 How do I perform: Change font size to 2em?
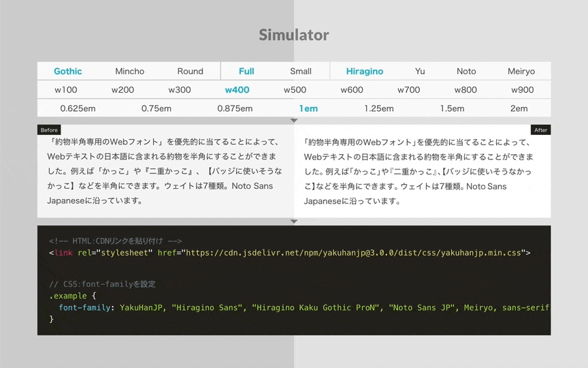point(519,108)
